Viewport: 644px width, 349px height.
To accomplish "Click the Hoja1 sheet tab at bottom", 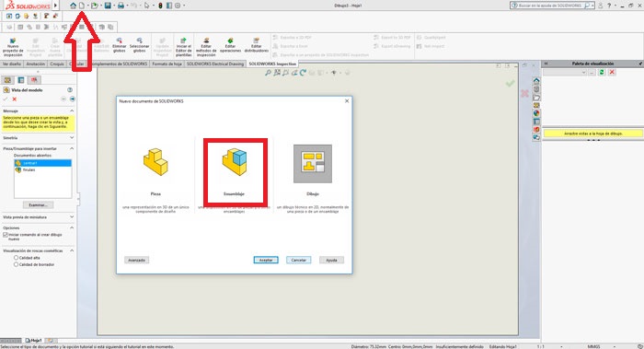I will [x=34, y=341].
